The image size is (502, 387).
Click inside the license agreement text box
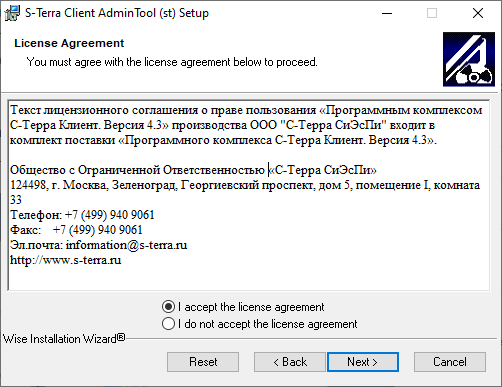(249, 195)
